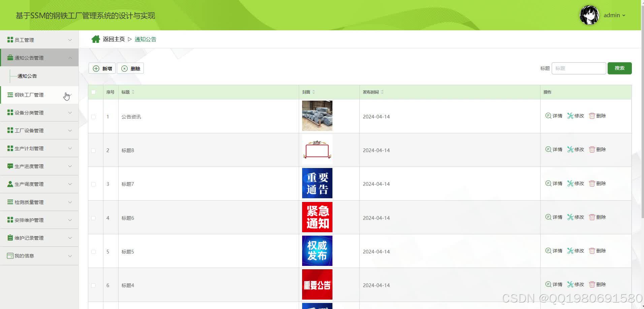Click the 修改 tools icon in 公告资讯 row
This screenshot has width=644, height=309.
click(570, 116)
